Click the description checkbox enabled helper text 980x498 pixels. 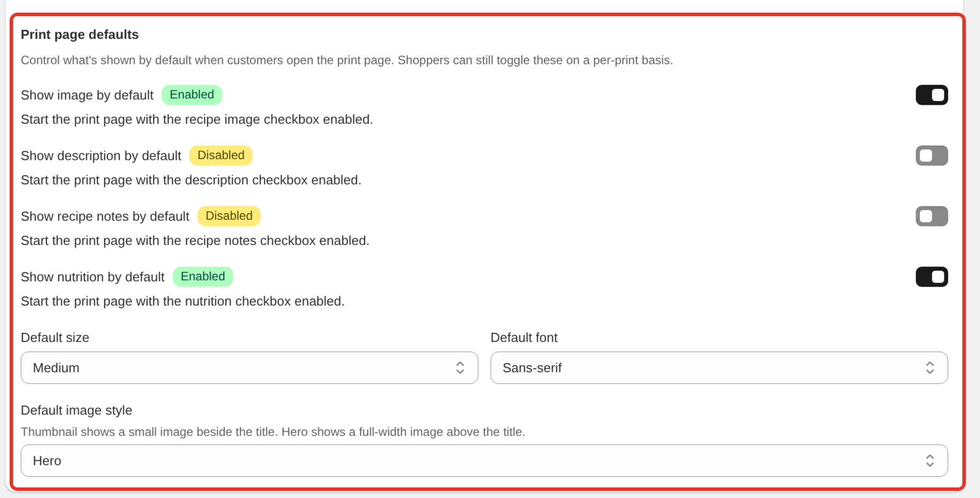(x=191, y=180)
